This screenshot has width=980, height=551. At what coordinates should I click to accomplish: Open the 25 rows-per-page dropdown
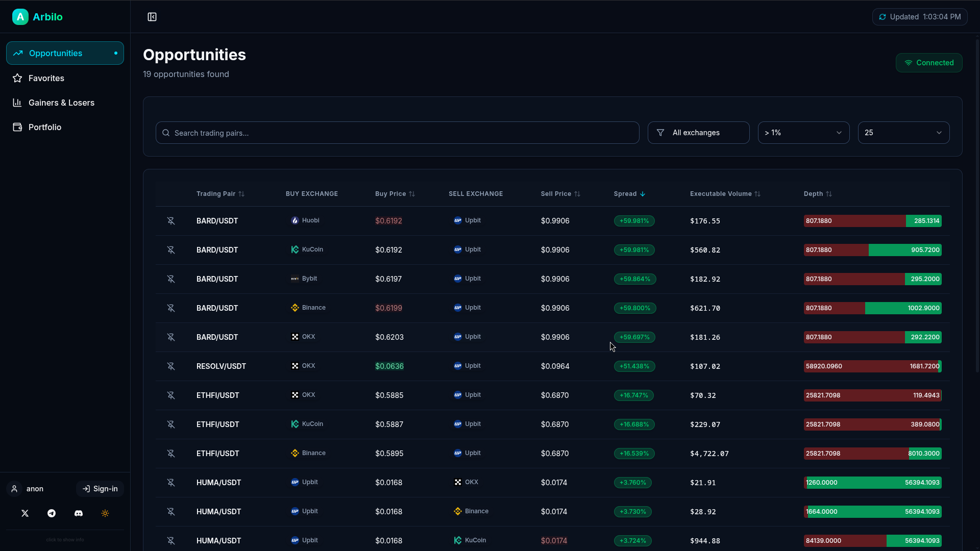pyautogui.click(x=903, y=133)
